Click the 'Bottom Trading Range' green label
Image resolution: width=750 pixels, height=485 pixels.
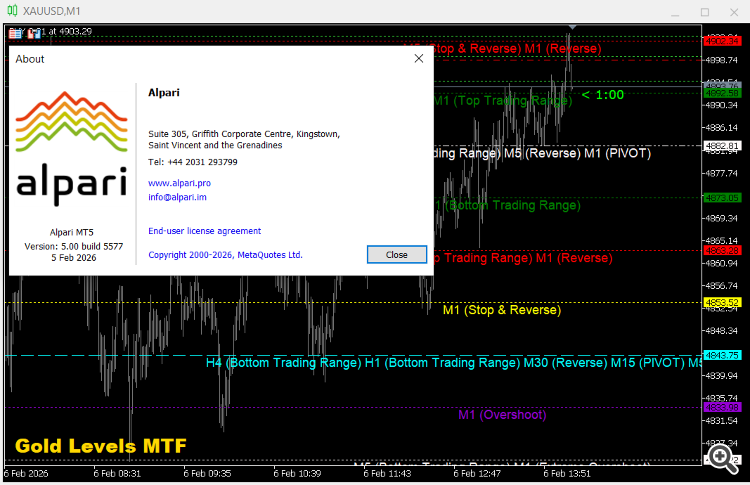(515, 205)
